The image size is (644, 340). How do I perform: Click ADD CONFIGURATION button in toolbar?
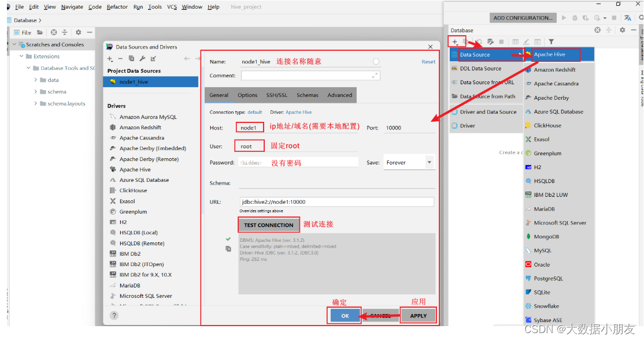click(523, 18)
